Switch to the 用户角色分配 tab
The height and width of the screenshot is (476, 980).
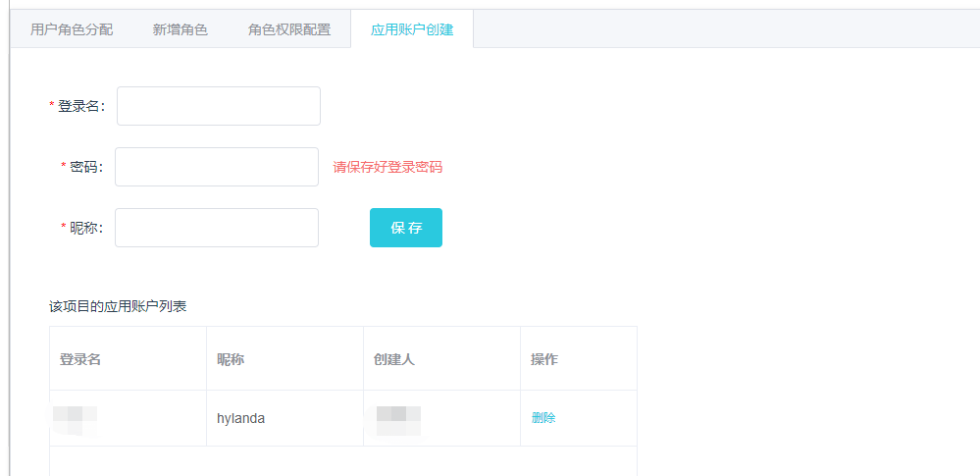click(x=72, y=29)
